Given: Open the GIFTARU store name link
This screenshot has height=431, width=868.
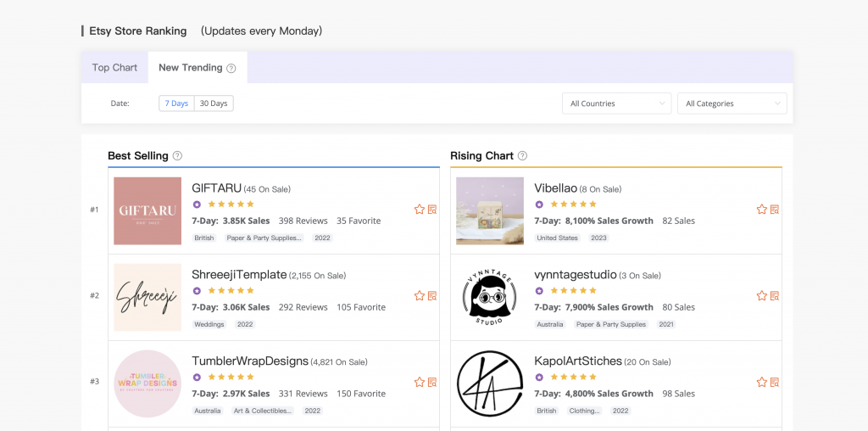Looking at the screenshot, I should (x=216, y=188).
